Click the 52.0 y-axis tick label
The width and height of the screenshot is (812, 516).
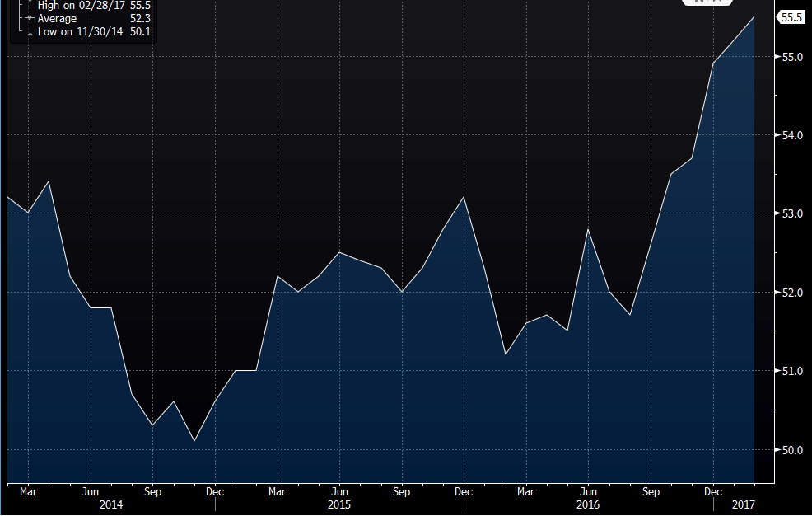[792, 293]
